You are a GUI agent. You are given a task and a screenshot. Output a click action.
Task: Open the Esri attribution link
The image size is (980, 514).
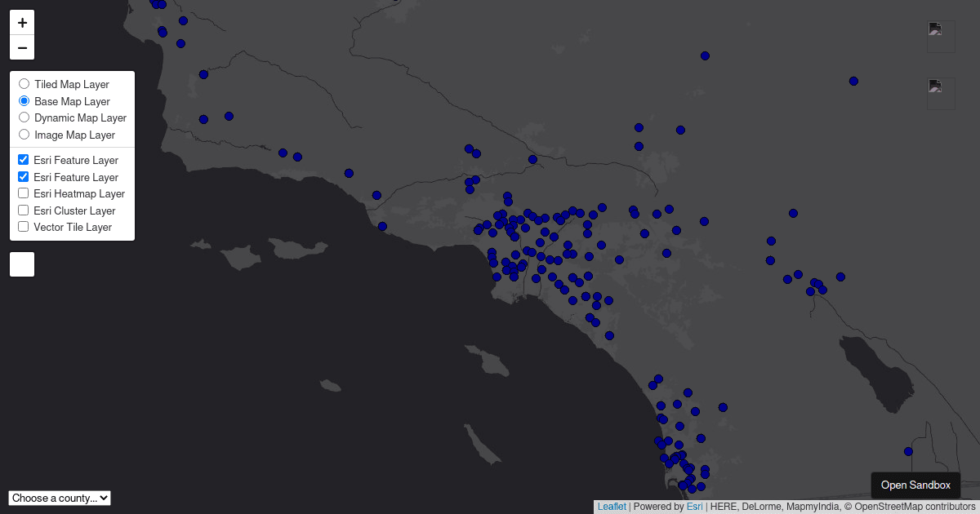(694, 506)
